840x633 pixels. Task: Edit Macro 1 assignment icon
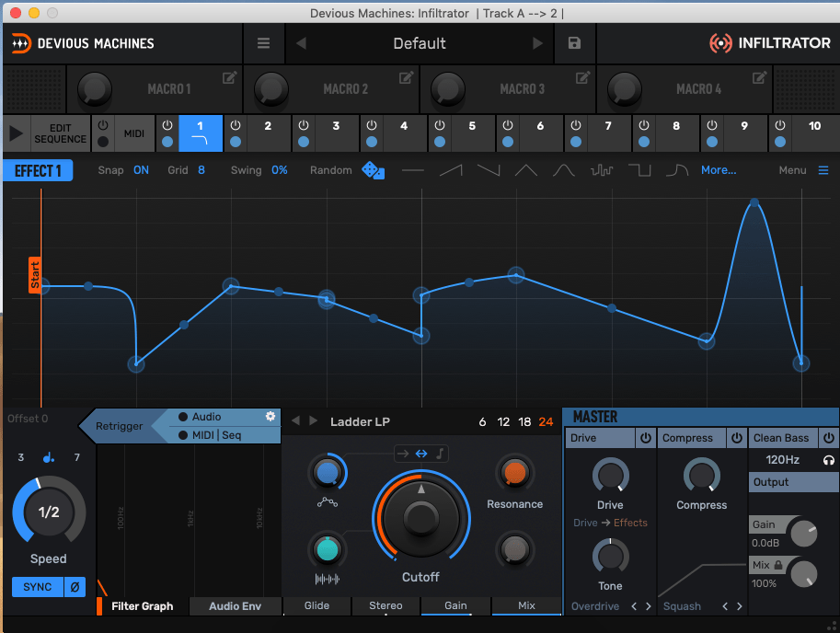[229, 78]
